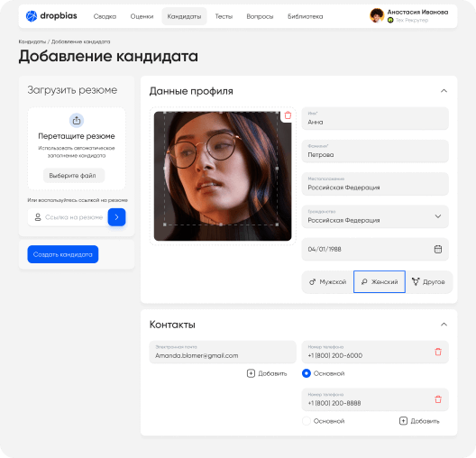The image size is (476, 458).
Task: Delete the candidate photo with trash icon
Action: [x=288, y=115]
